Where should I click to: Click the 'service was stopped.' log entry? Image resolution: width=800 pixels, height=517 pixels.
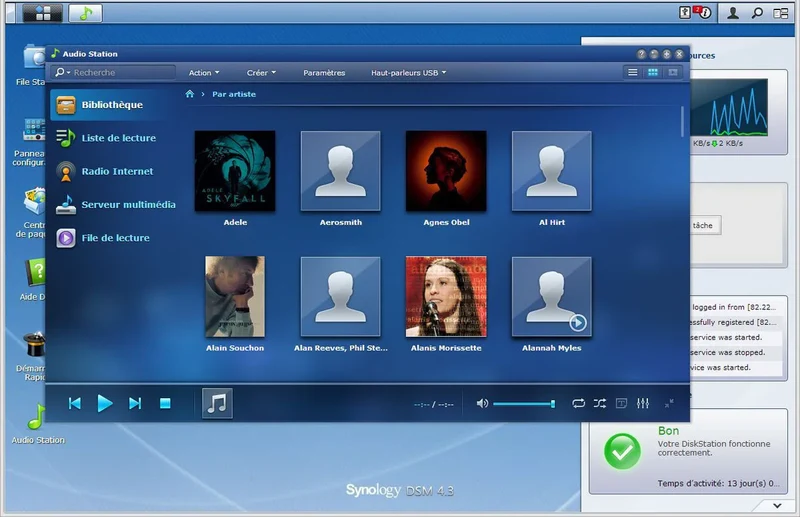point(727,352)
